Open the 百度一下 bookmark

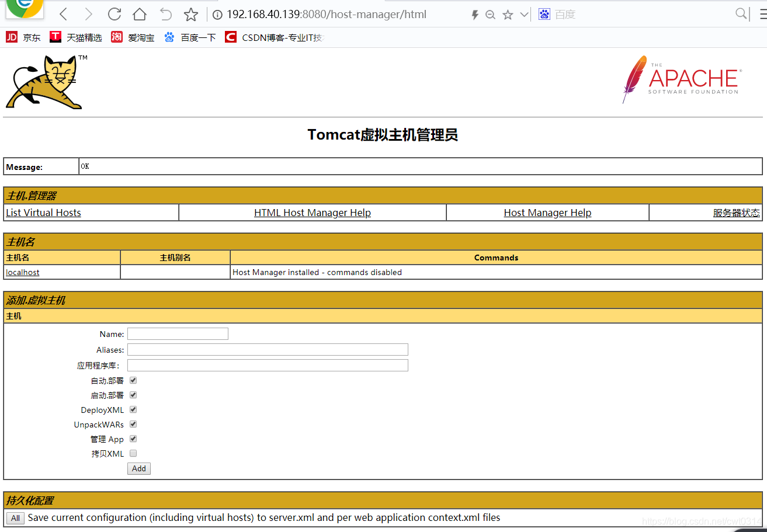190,37
